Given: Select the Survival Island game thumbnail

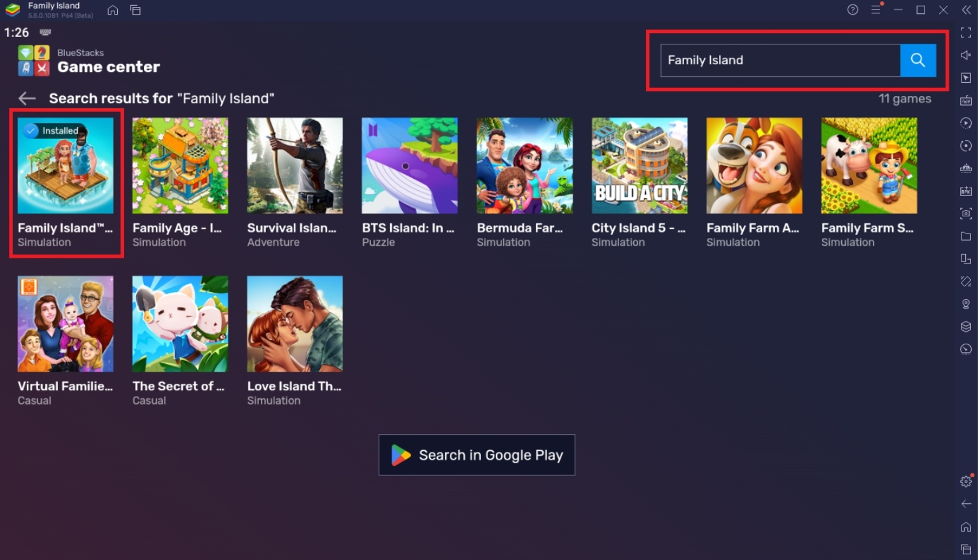Looking at the screenshot, I should 295,165.
